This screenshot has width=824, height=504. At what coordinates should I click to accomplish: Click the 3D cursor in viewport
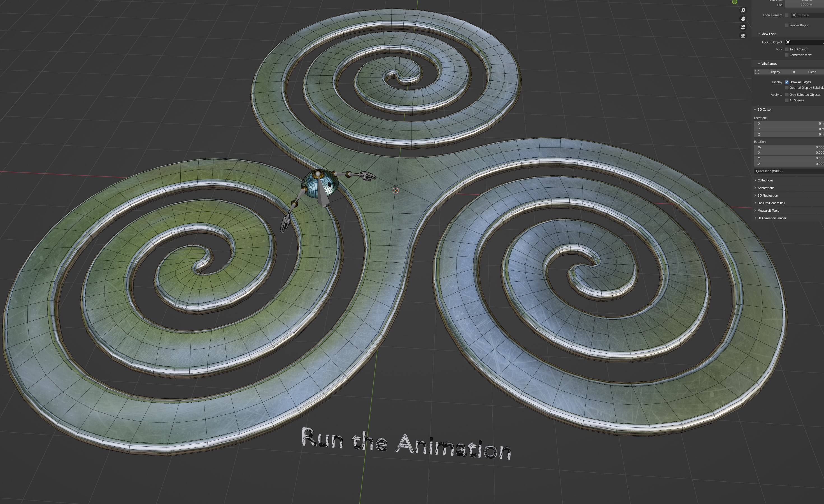click(x=395, y=190)
